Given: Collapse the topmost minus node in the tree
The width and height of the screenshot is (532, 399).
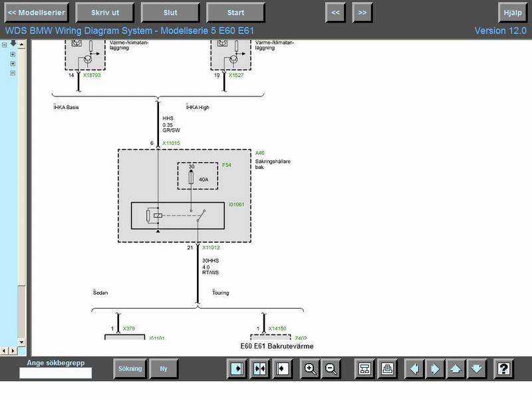Looking at the screenshot, I should [x=4, y=45].
